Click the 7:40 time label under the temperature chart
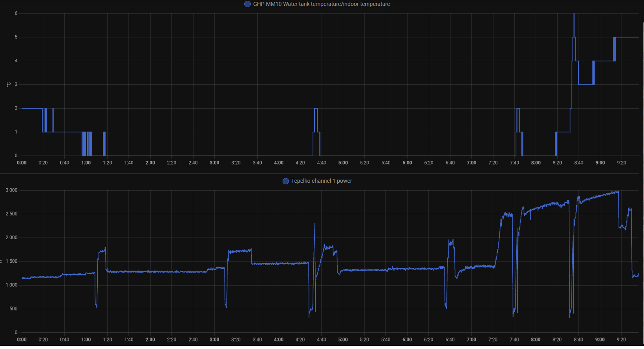644x349 pixels. [x=514, y=163]
